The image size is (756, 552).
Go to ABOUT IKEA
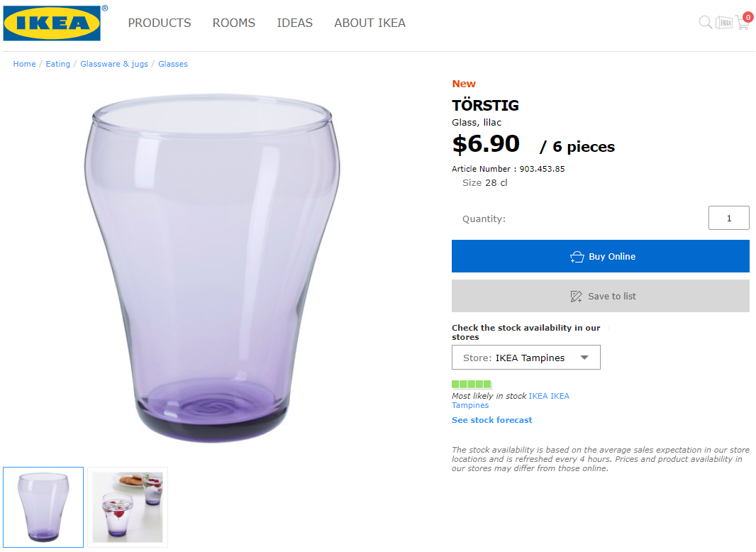(x=369, y=23)
